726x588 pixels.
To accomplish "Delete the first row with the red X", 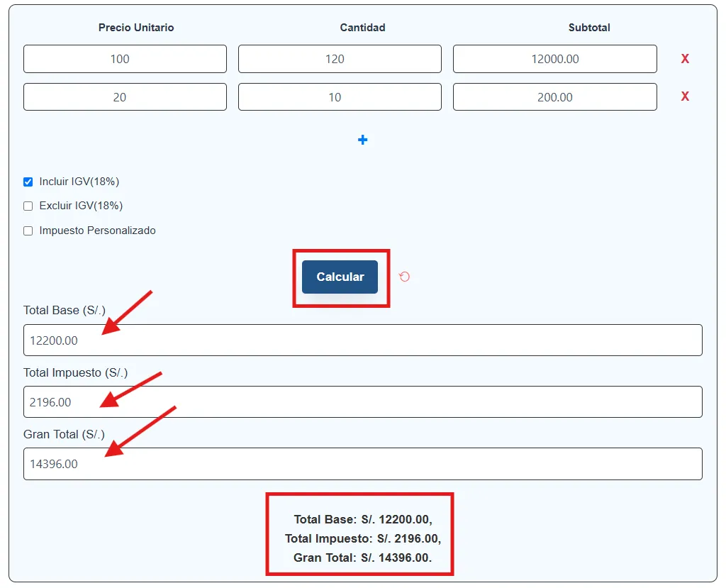I will tap(685, 59).
